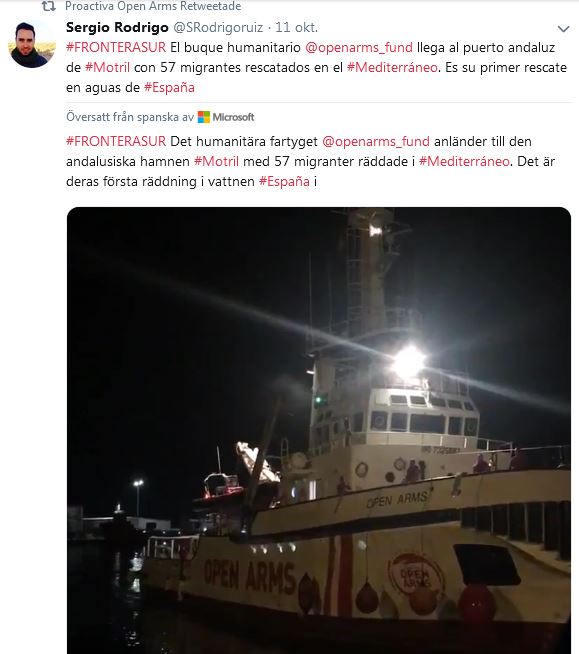The height and width of the screenshot is (654, 579).
Task: Open Sergio Rodrigo's profile picture
Action: point(32,44)
